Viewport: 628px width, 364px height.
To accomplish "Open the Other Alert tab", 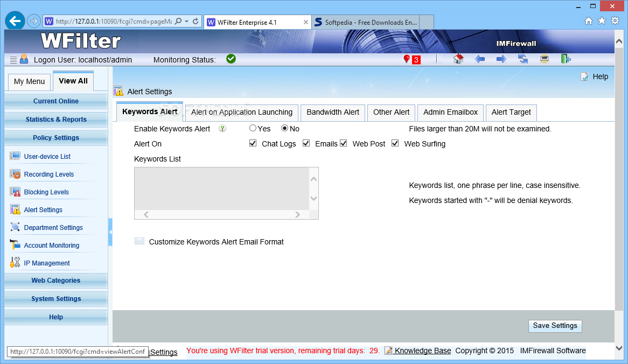I will click(x=392, y=113).
